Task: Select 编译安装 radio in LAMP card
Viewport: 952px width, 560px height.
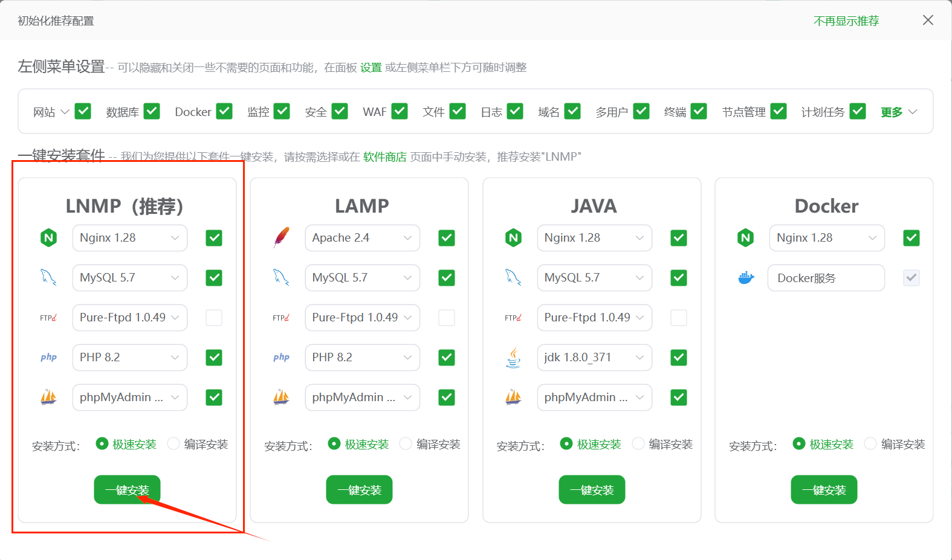Action: 406,444
